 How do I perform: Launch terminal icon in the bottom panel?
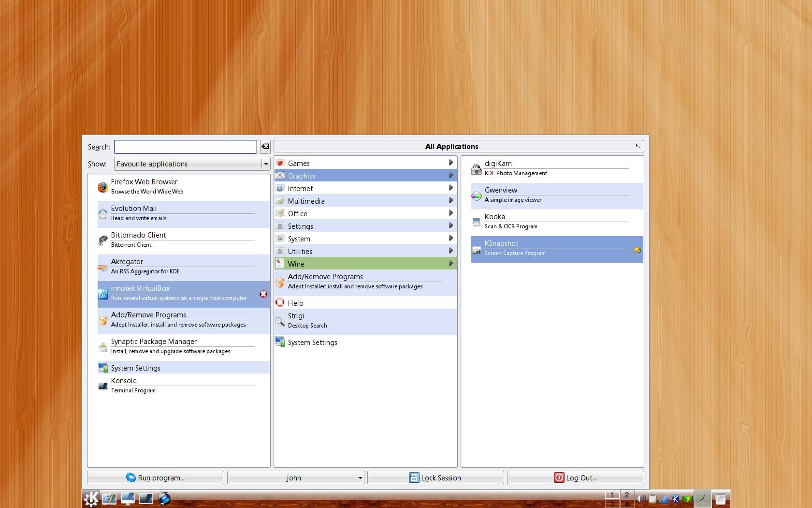pyautogui.click(x=146, y=498)
